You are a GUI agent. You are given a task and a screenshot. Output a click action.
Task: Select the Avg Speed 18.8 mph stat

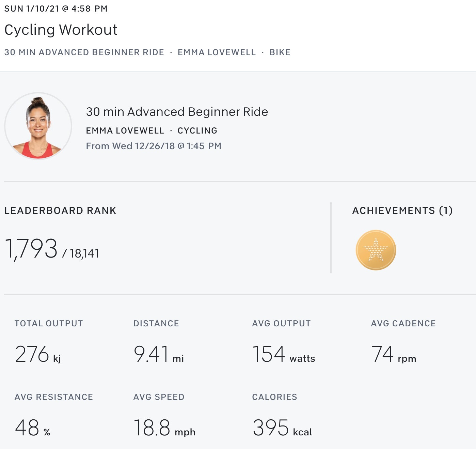tap(164, 428)
